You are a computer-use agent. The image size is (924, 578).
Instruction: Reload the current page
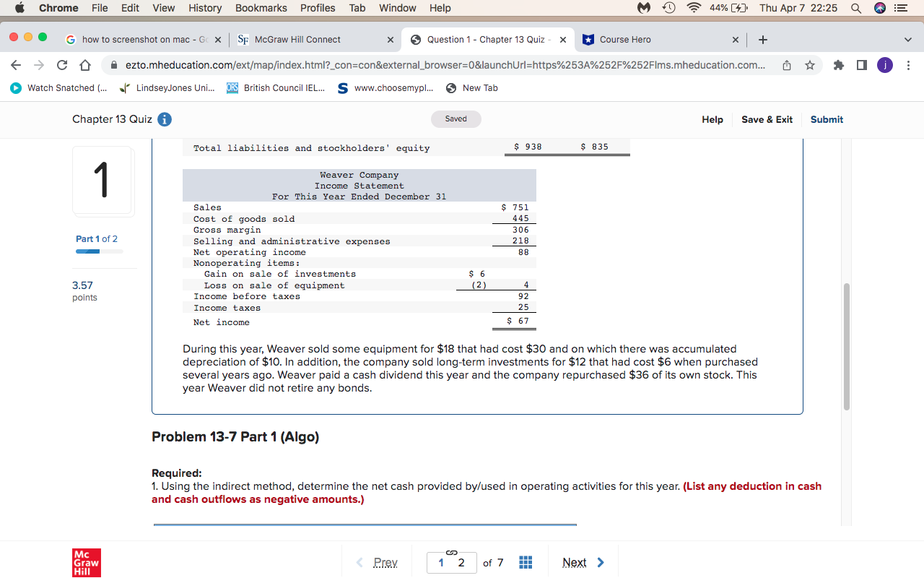pos(61,64)
